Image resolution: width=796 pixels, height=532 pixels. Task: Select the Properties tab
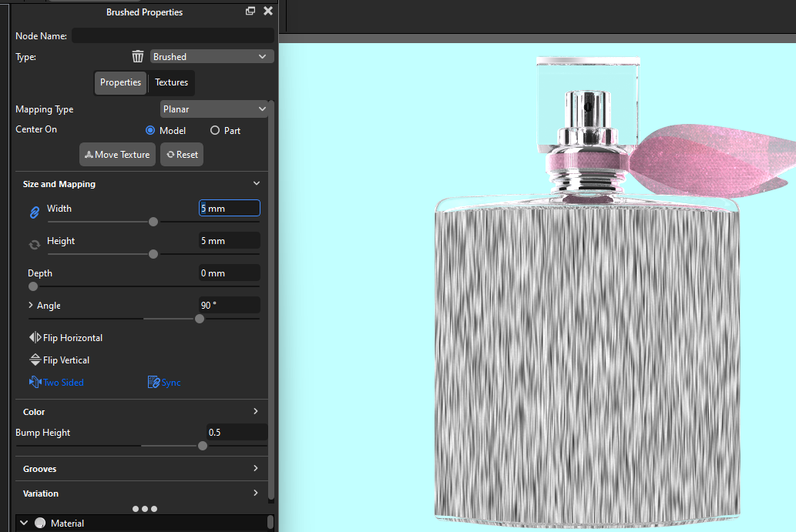click(120, 82)
